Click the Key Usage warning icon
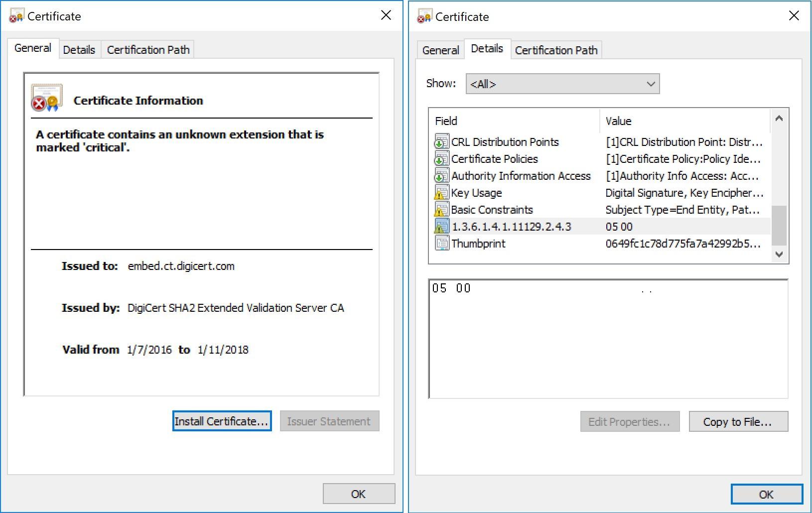Image resolution: width=812 pixels, height=513 pixels. pyautogui.click(x=442, y=193)
